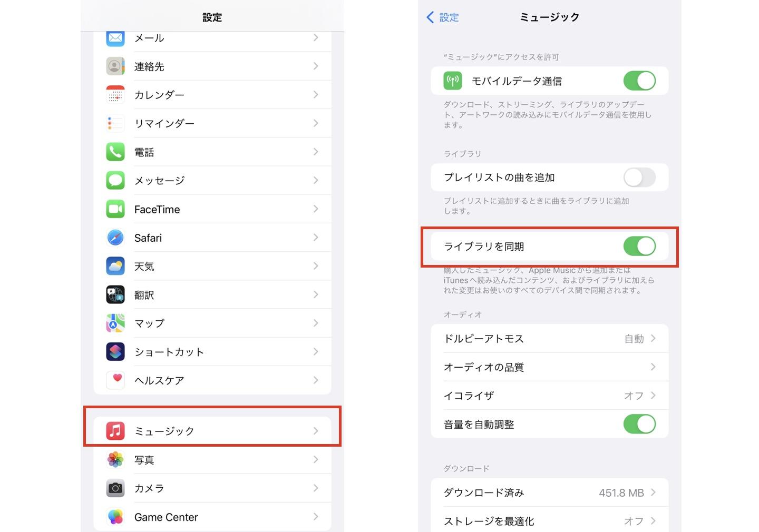Tap the Health (ヘルスケア) heart icon

coord(115,380)
